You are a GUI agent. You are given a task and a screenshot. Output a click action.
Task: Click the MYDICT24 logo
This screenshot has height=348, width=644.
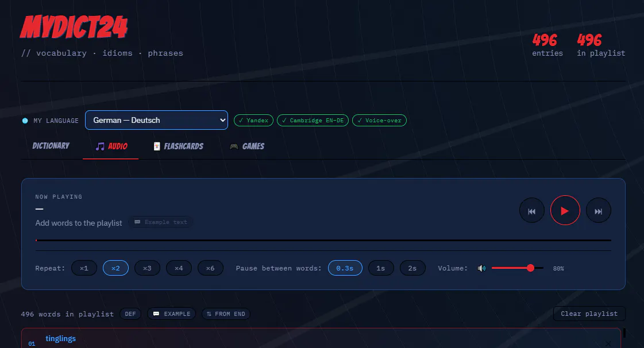[74, 27]
